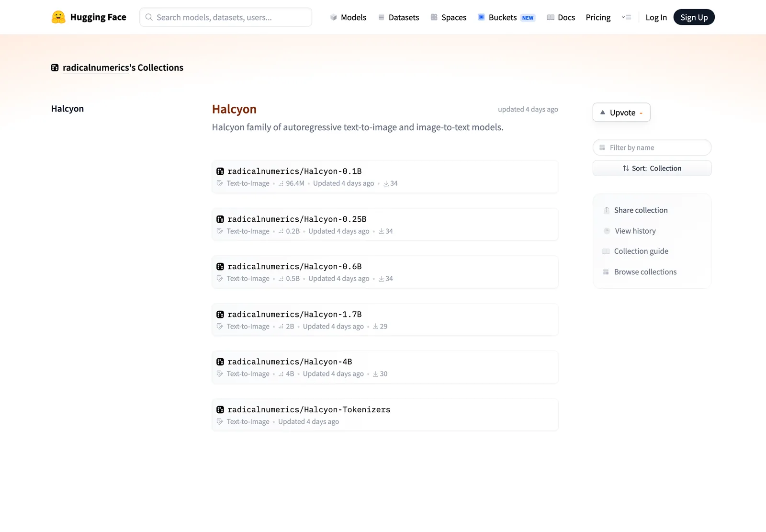Screen dimensions: 766x532
Task: Click 'updated 4 days ago' beside Halcyon title
Action: (x=528, y=109)
